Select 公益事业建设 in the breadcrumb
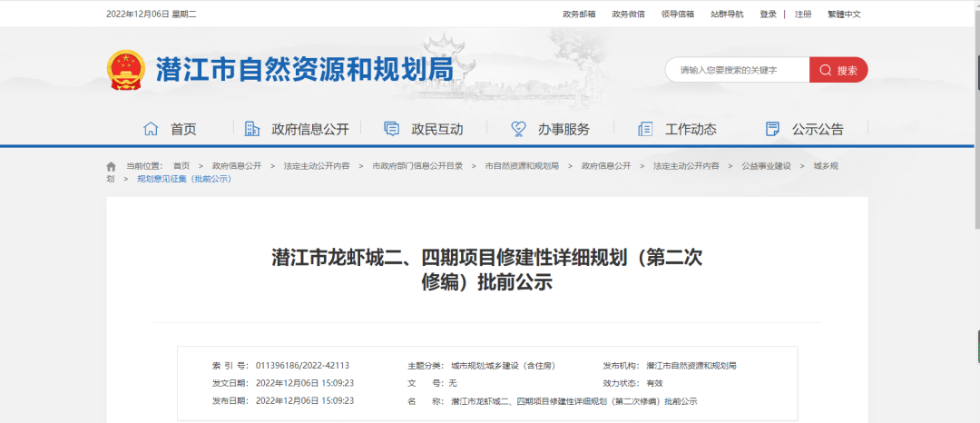Viewport: 980px width, 423px height. (766, 166)
